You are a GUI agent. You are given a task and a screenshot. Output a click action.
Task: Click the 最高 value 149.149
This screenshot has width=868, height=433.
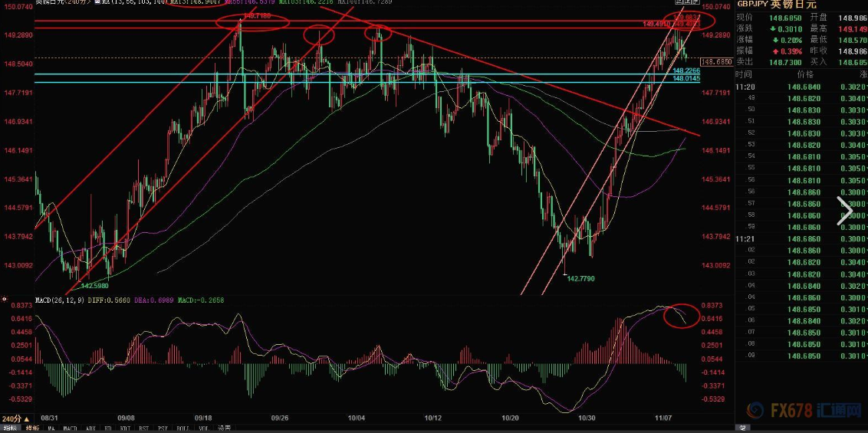(853, 29)
